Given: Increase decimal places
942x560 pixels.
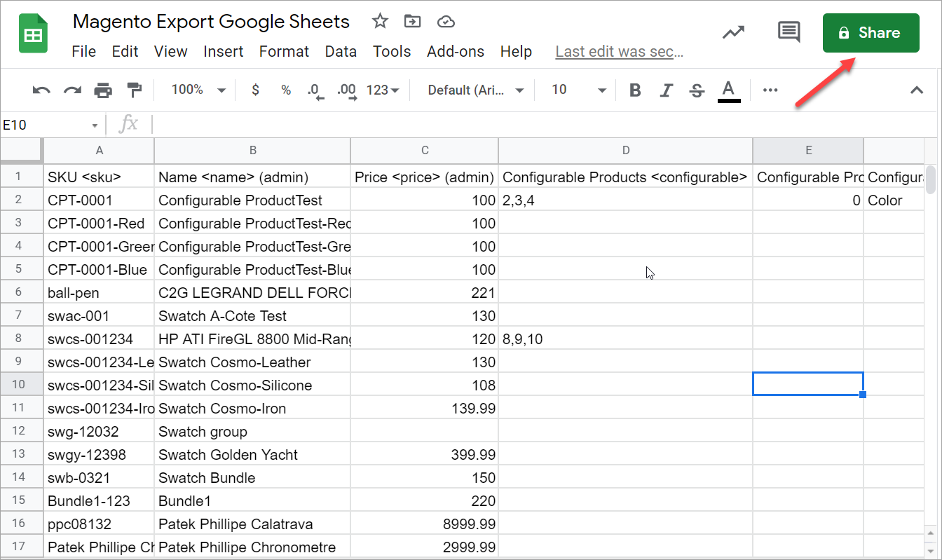Looking at the screenshot, I should [346, 90].
